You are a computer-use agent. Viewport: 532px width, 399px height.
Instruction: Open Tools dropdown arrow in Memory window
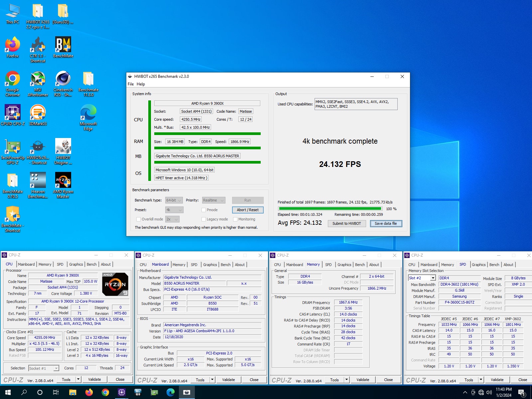pos(346,380)
